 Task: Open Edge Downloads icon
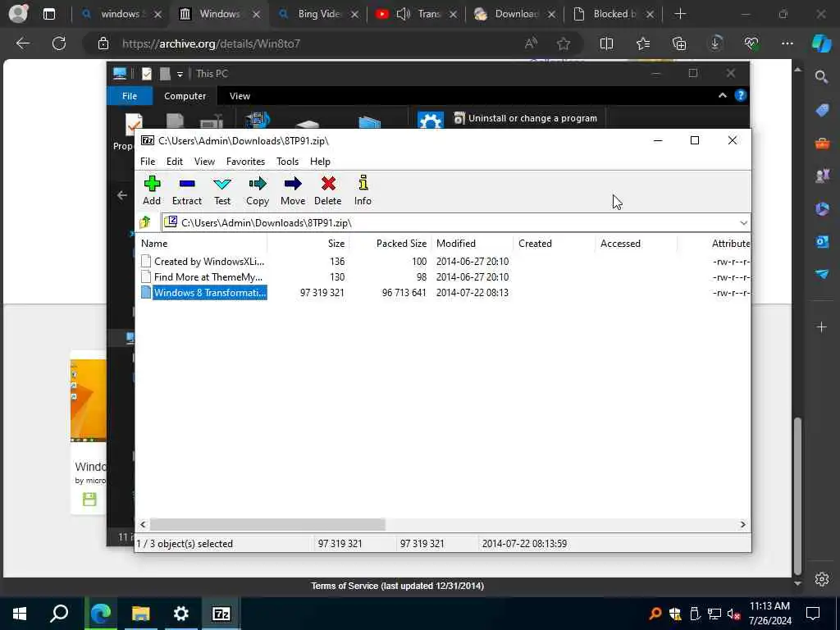coord(715,44)
